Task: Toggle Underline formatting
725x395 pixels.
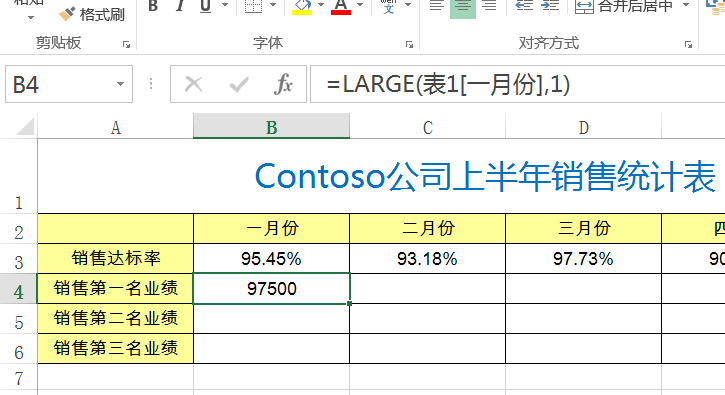Action: (x=205, y=6)
